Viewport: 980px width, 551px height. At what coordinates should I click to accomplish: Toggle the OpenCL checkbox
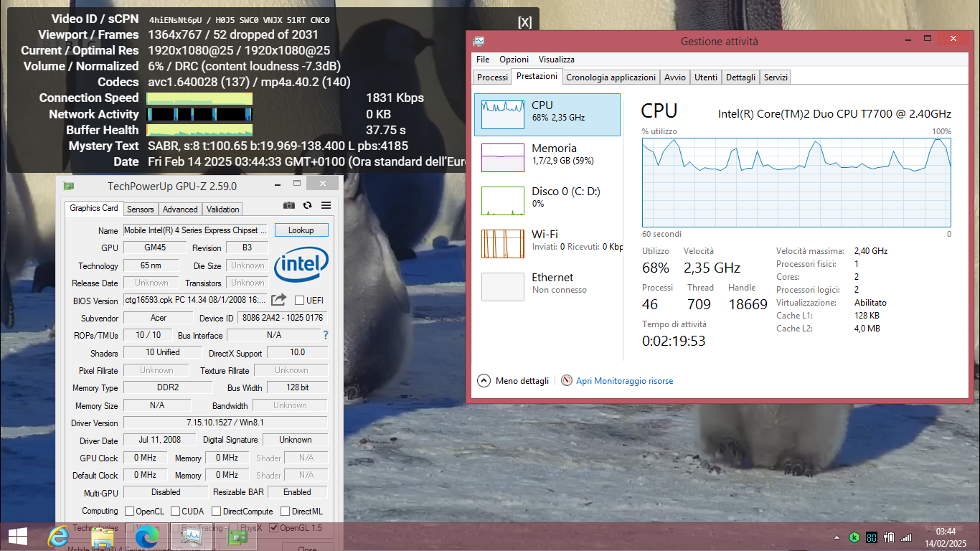click(130, 512)
